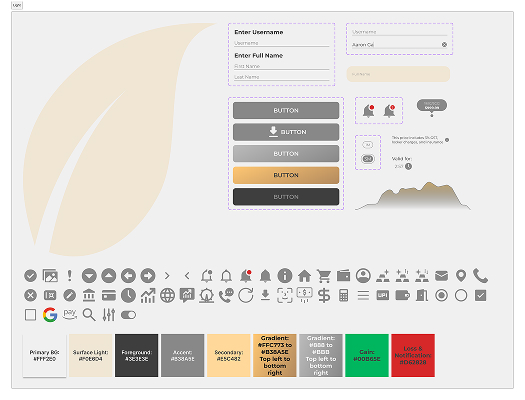
Task: Click the circled left arrow icon
Action: tap(128, 276)
